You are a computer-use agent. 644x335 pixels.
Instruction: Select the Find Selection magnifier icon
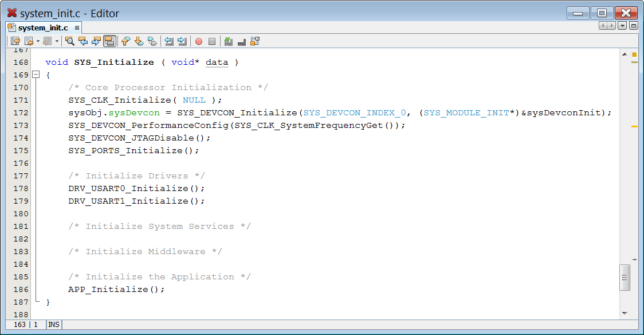coord(69,41)
